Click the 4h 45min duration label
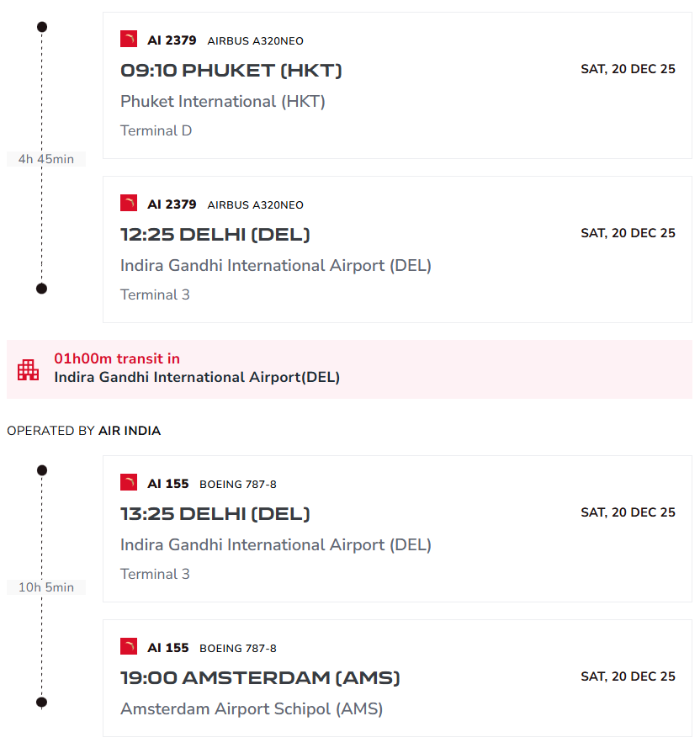 [x=46, y=159]
